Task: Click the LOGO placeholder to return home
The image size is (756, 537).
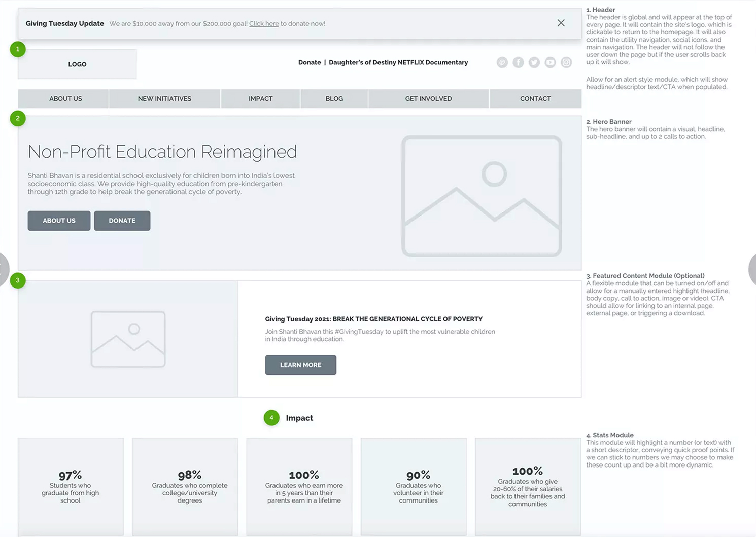Action: point(77,64)
